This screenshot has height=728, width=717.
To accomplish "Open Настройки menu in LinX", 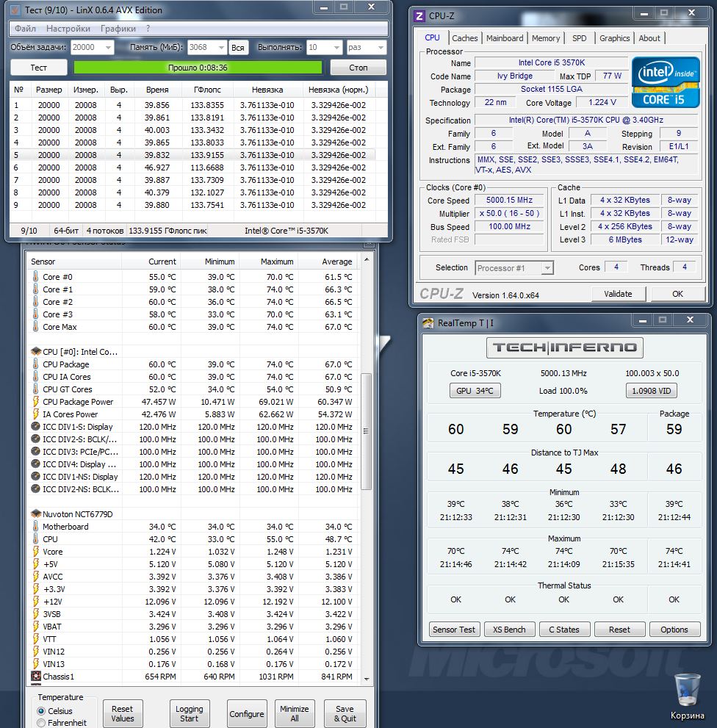I will coord(68,29).
